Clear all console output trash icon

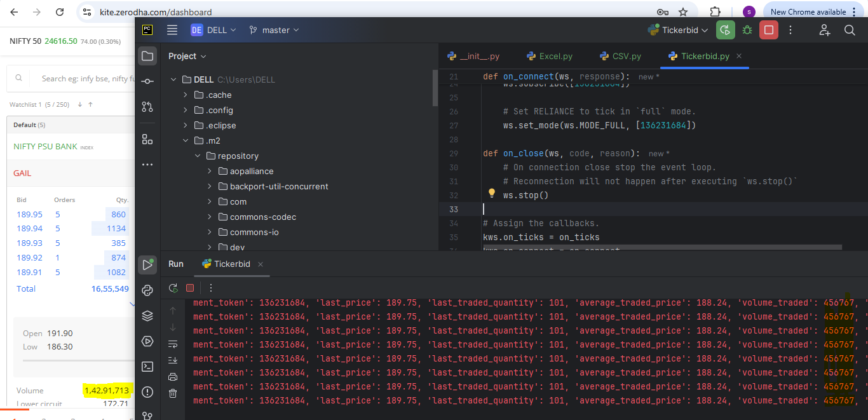pyautogui.click(x=173, y=394)
